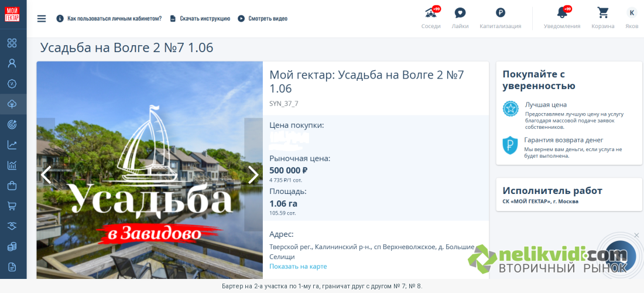Open the Капитализация ruble icon
644x293 pixels.
pyautogui.click(x=500, y=13)
